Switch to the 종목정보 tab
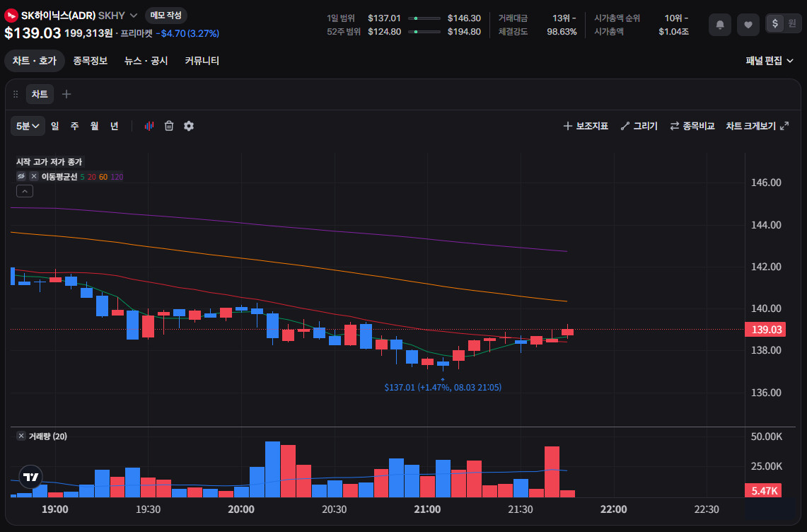 point(90,61)
